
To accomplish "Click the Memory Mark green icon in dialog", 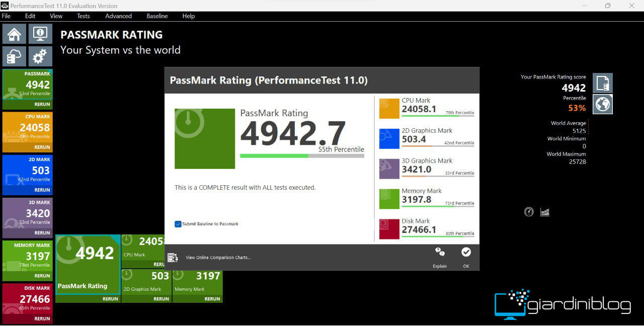I will (389, 199).
